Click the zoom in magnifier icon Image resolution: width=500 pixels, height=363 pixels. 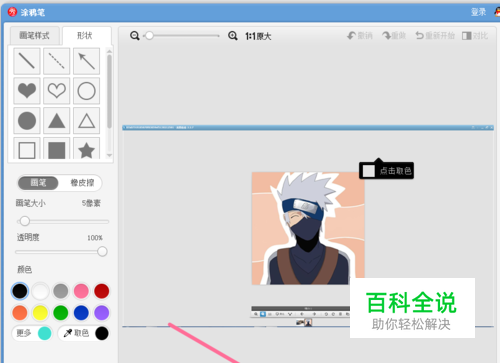point(233,36)
